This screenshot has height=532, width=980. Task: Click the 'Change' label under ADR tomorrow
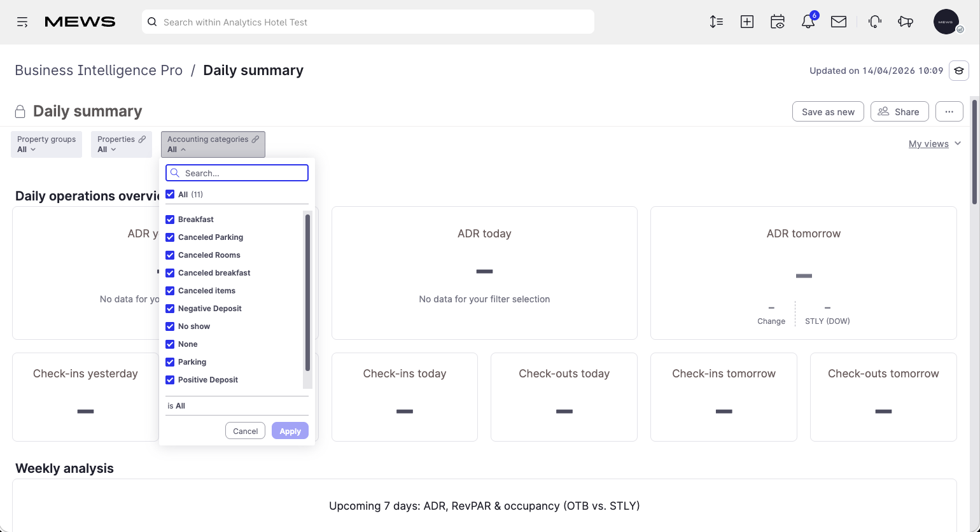pyautogui.click(x=771, y=321)
